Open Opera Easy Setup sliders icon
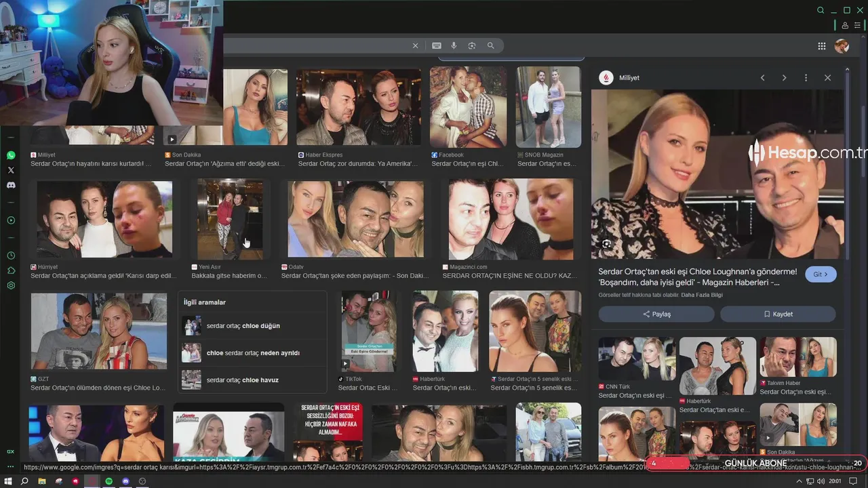Viewport: 868px width, 488px height. click(x=857, y=25)
